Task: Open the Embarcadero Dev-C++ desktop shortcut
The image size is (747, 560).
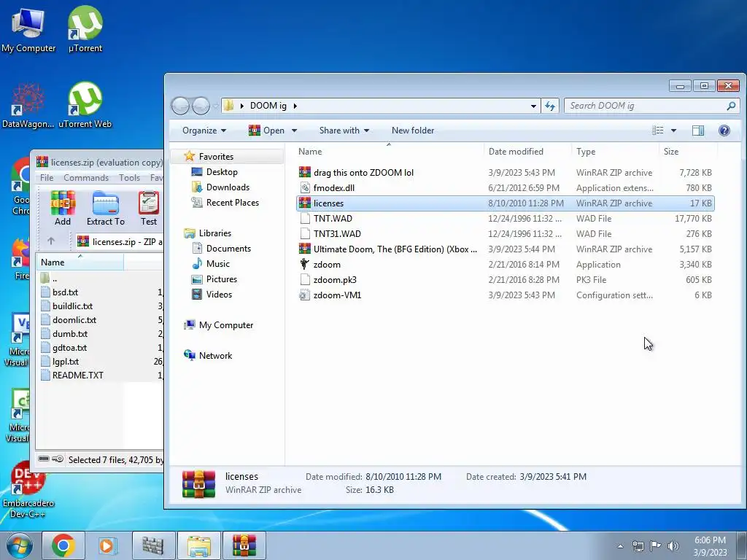Action: click(28, 491)
